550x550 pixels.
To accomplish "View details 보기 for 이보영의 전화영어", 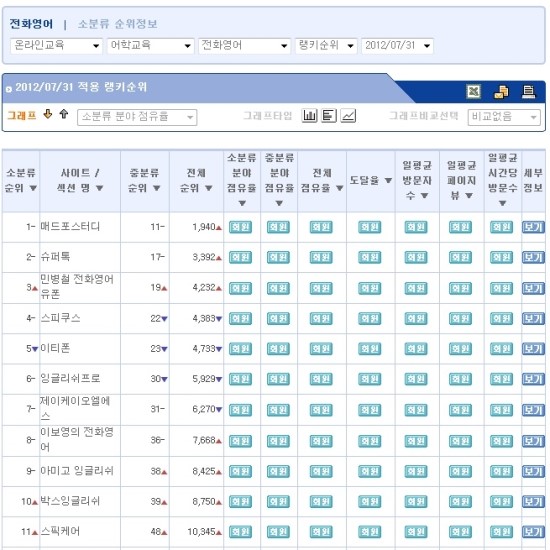I will click(x=533, y=441).
